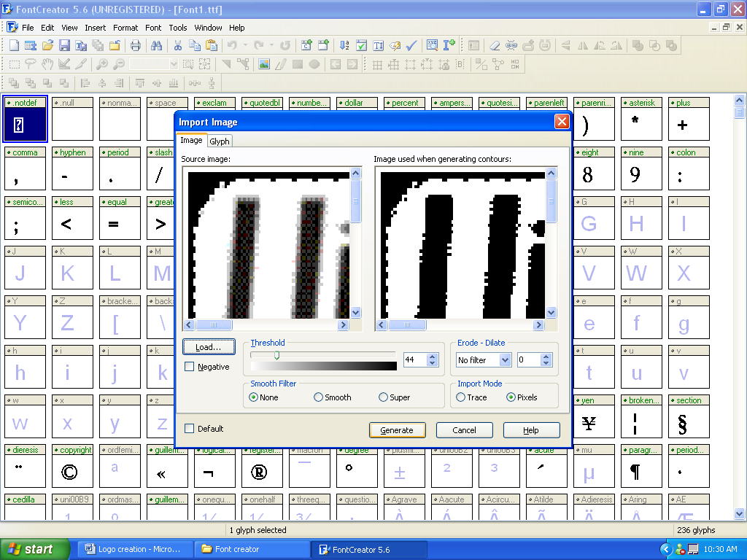Image resolution: width=747 pixels, height=560 pixels.
Task: Click the Find glyph binoculars icon
Action: click(x=157, y=44)
